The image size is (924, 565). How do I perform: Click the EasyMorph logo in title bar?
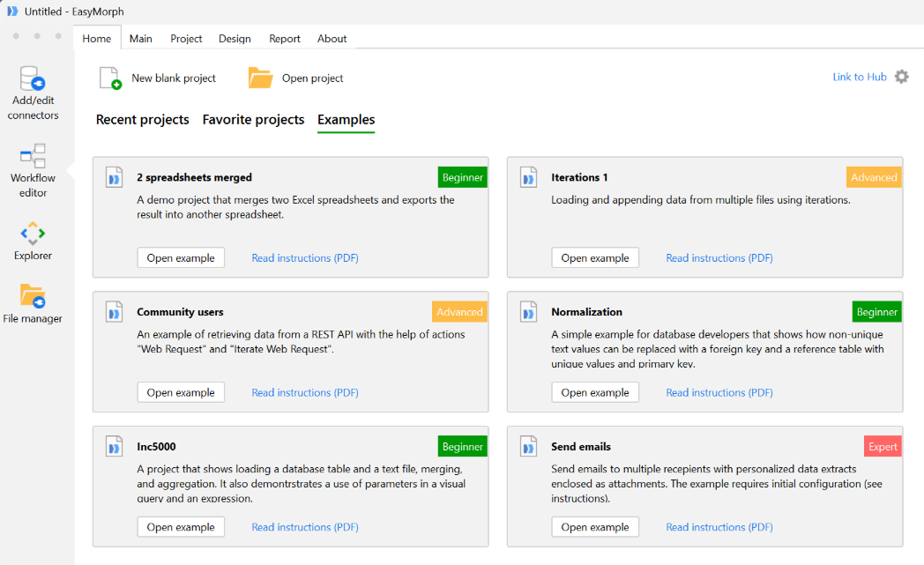12,11
